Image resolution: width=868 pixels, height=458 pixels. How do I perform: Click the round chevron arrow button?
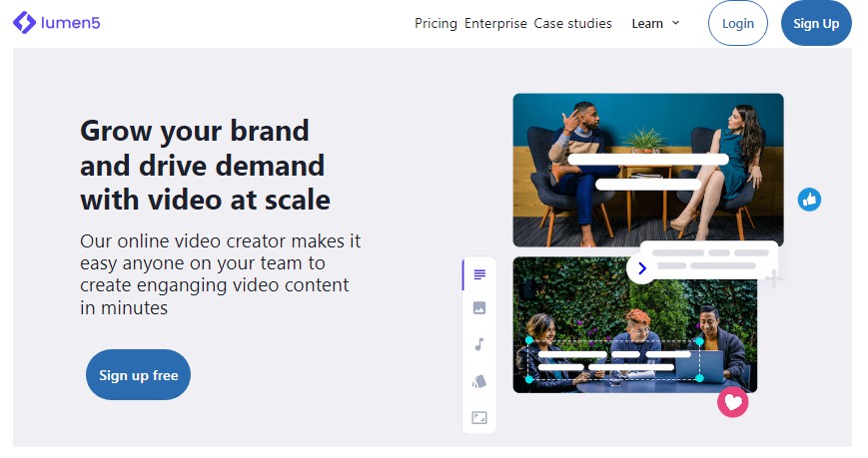click(641, 268)
